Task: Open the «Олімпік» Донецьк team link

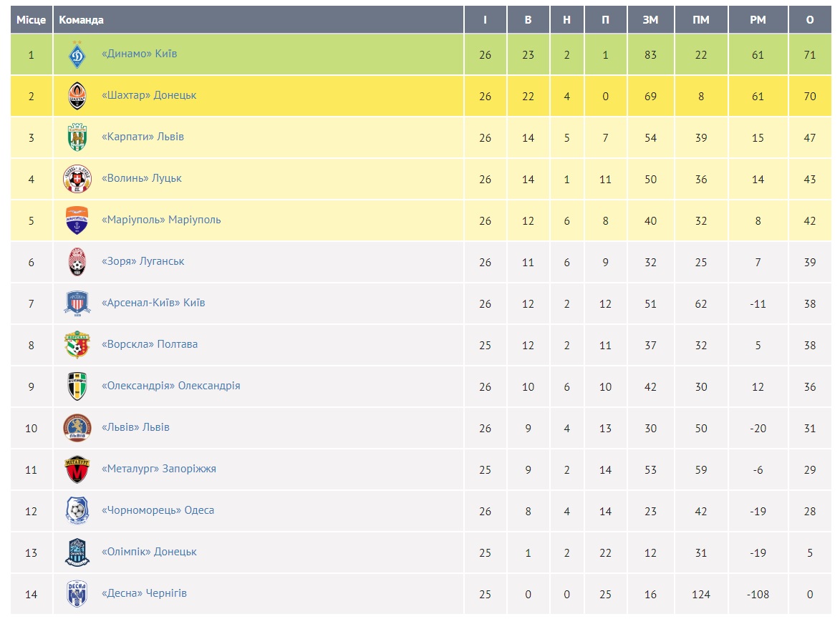Action: pos(149,552)
